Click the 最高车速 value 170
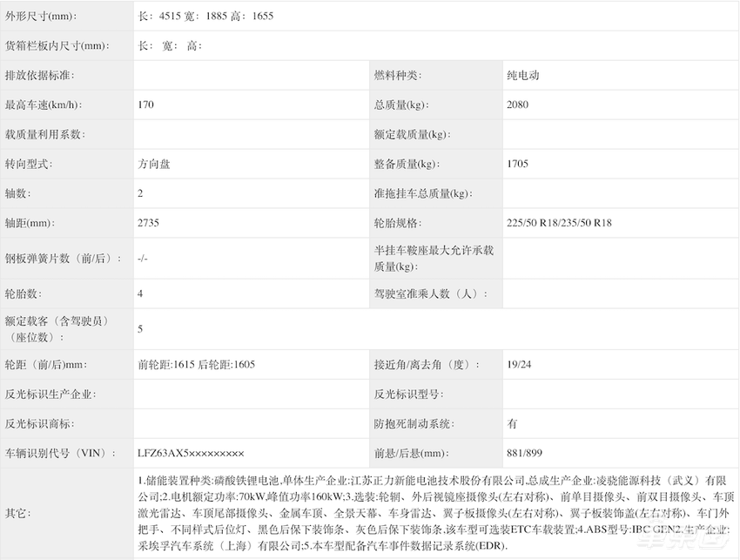This screenshot has height=560, width=740. 144,105
